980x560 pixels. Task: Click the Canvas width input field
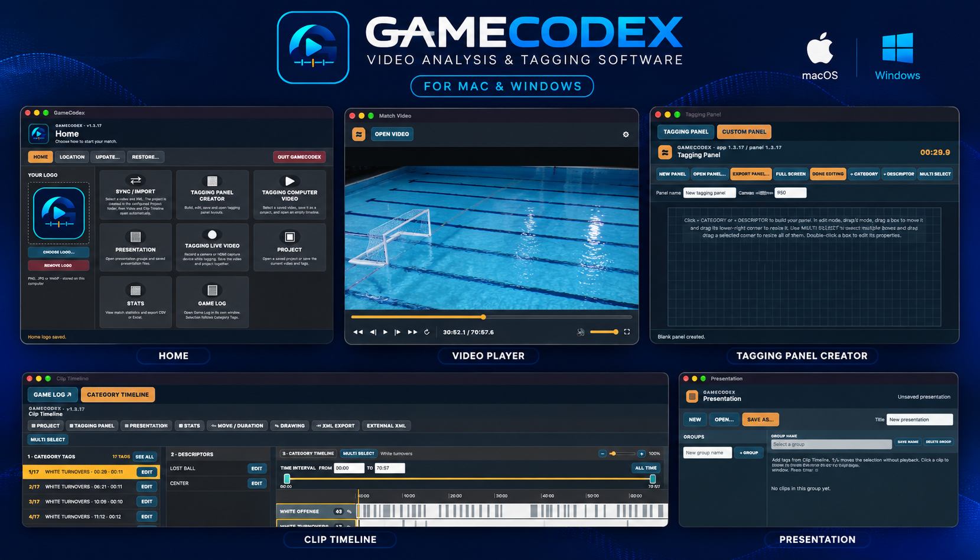coord(790,193)
